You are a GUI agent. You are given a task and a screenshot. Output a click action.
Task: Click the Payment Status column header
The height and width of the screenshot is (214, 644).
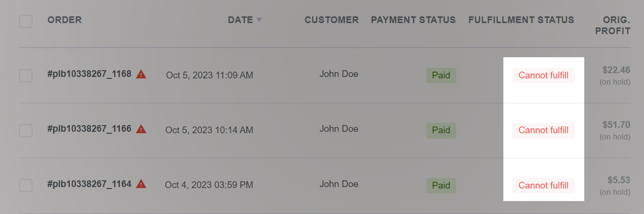click(413, 20)
